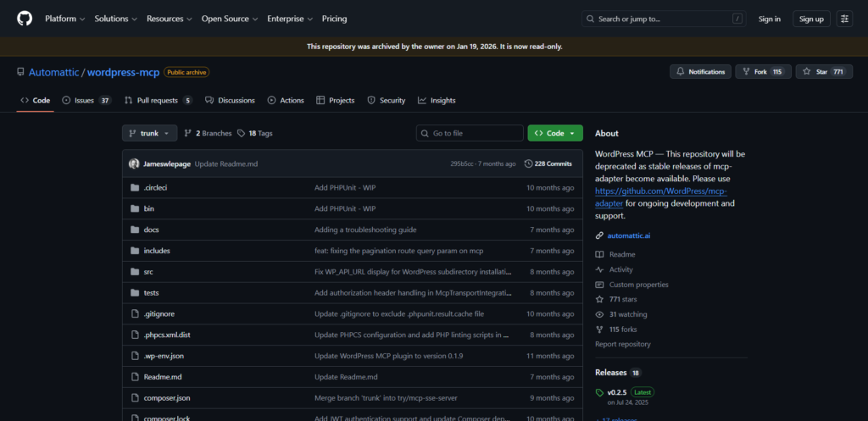Open the appearance settings icon next to Sign up

click(x=844, y=19)
